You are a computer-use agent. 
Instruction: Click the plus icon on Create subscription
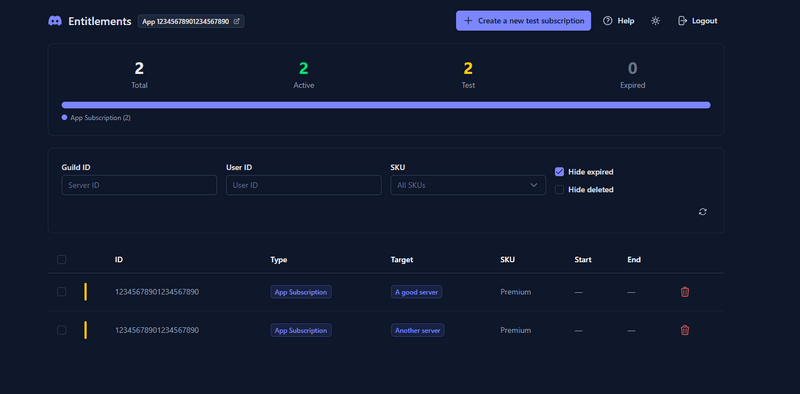coord(468,21)
